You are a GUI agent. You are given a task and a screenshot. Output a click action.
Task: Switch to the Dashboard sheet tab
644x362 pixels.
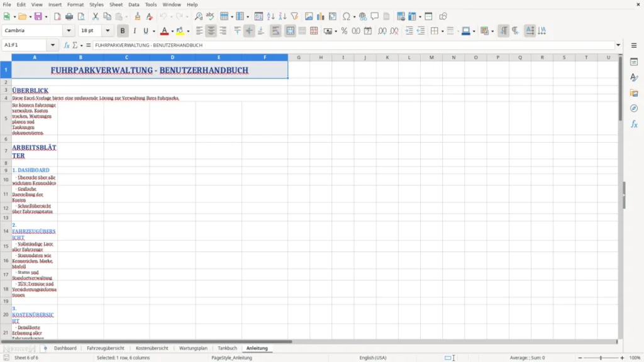[x=65, y=348]
